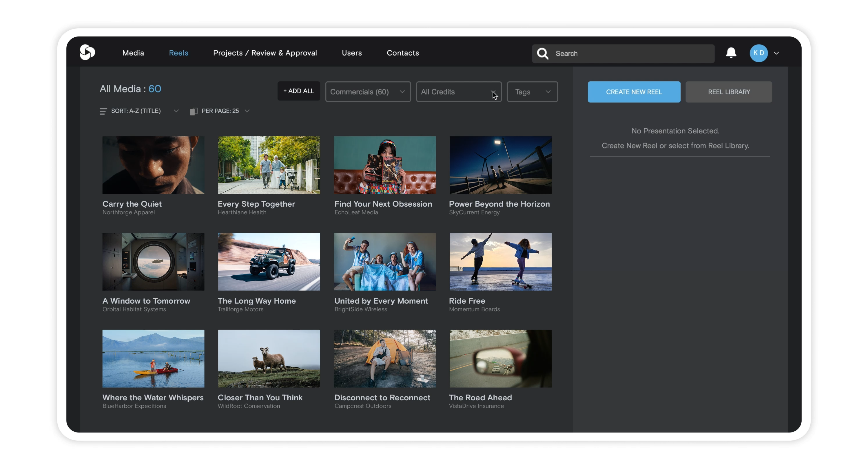Select Find Your Next Obsession thumbnail

click(384, 165)
